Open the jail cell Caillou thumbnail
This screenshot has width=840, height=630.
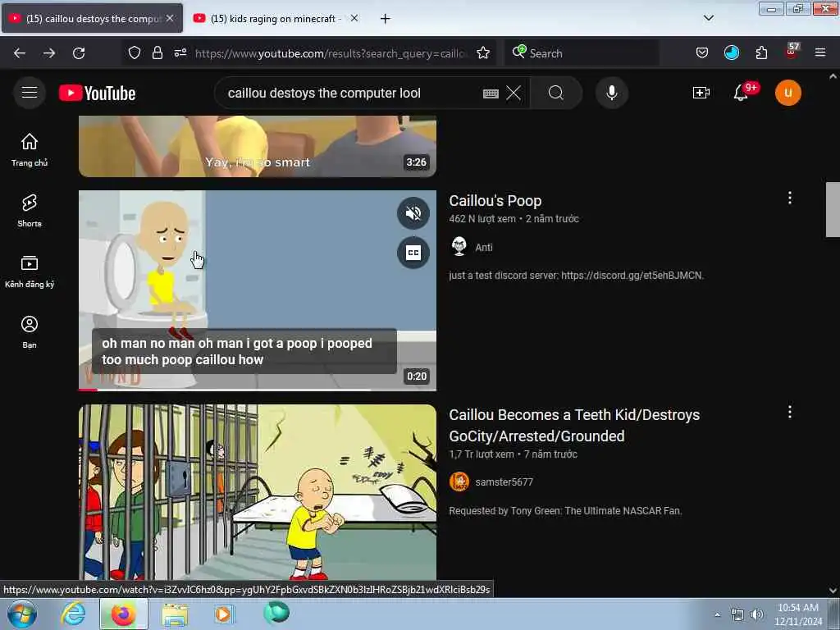coord(257,492)
